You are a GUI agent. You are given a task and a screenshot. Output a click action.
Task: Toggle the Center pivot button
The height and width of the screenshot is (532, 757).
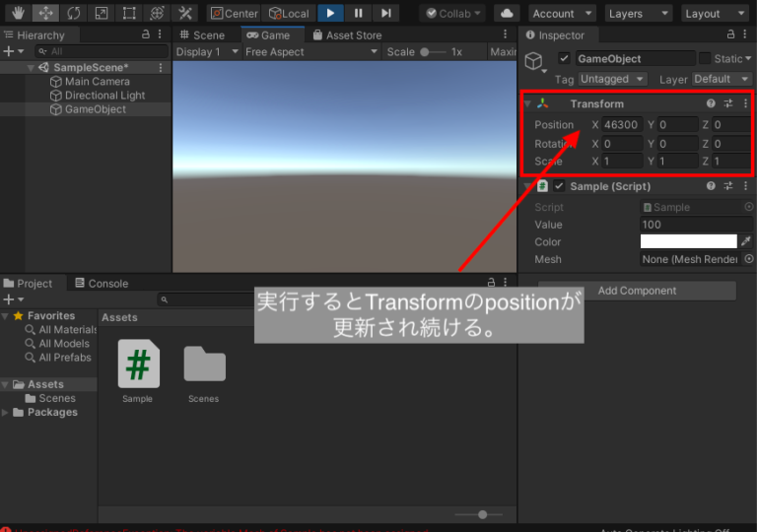coord(235,14)
